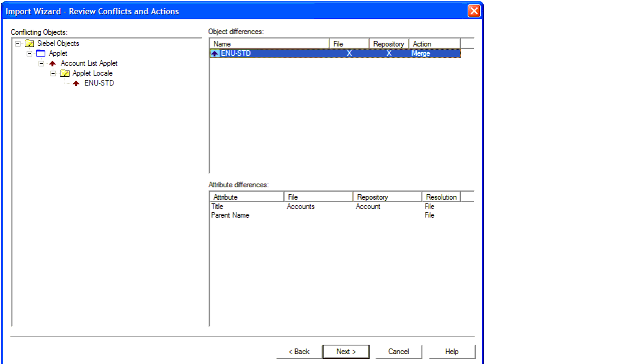Collapse the Applet Locale node
The image size is (637, 364).
point(53,74)
